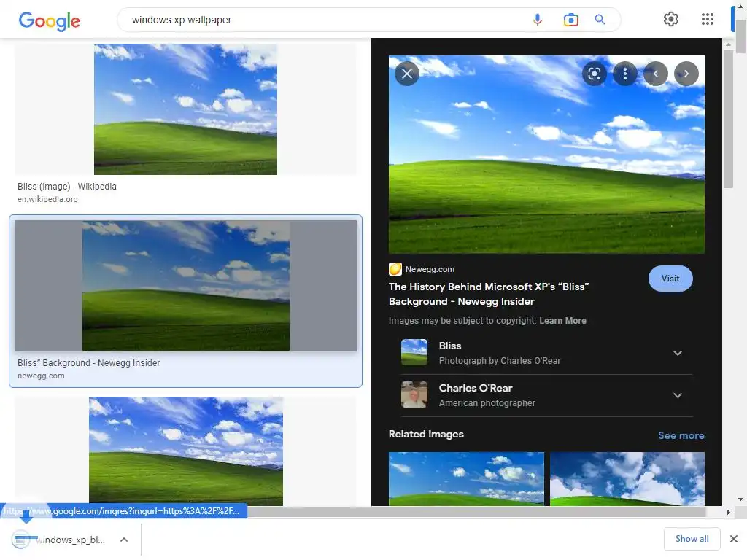Click the en.wikipedia.org source text
The image size is (747, 560).
[x=47, y=199]
